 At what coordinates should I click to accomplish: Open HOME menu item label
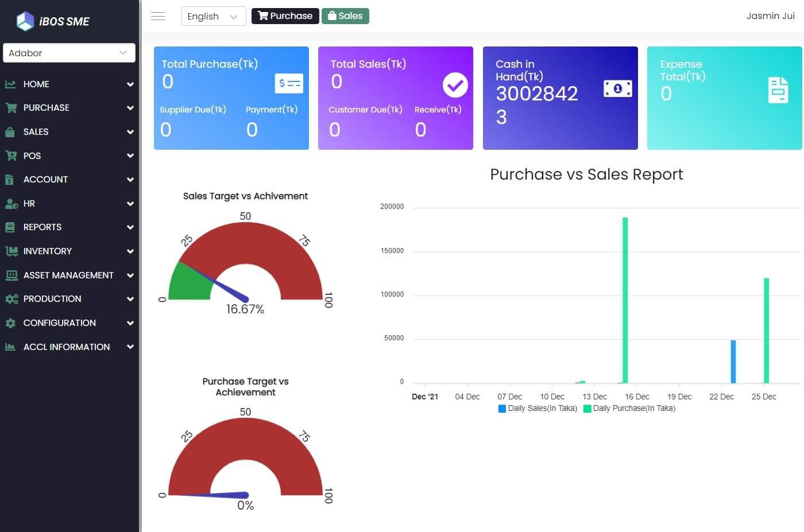(36, 84)
